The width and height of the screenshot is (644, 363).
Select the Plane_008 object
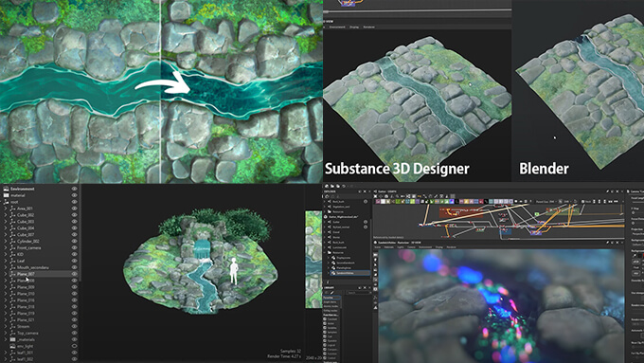pyautogui.click(x=26, y=281)
